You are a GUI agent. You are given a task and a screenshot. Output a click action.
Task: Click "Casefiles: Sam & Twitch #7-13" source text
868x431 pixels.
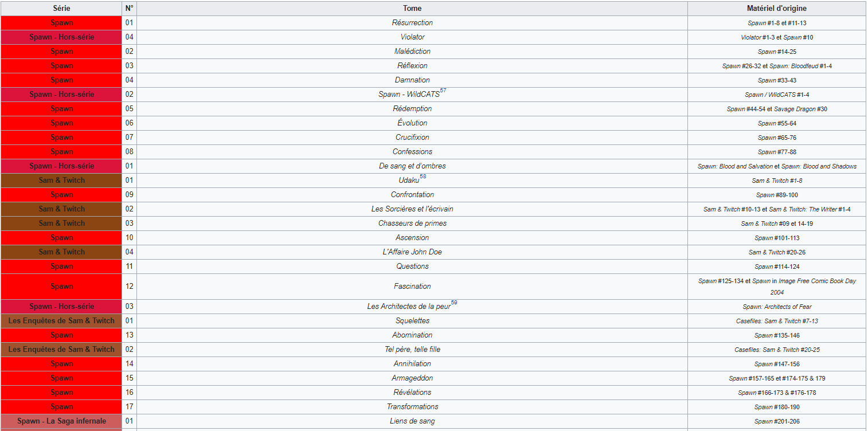click(777, 321)
